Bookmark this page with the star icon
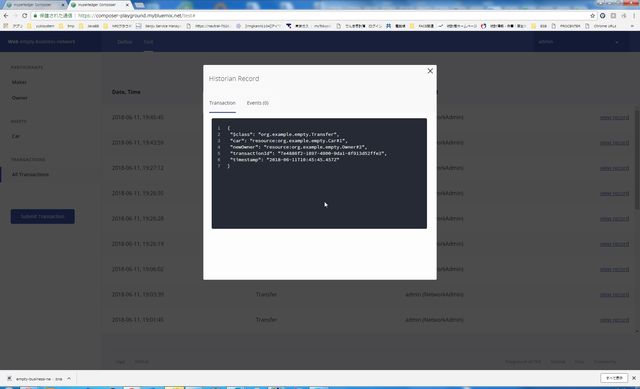The height and width of the screenshot is (389, 640). click(x=592, y=16)
